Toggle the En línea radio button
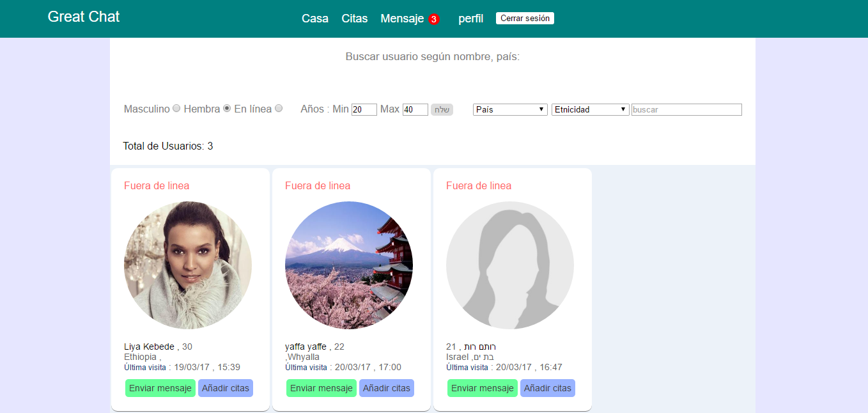868x413 pixels. coord(278,109)
